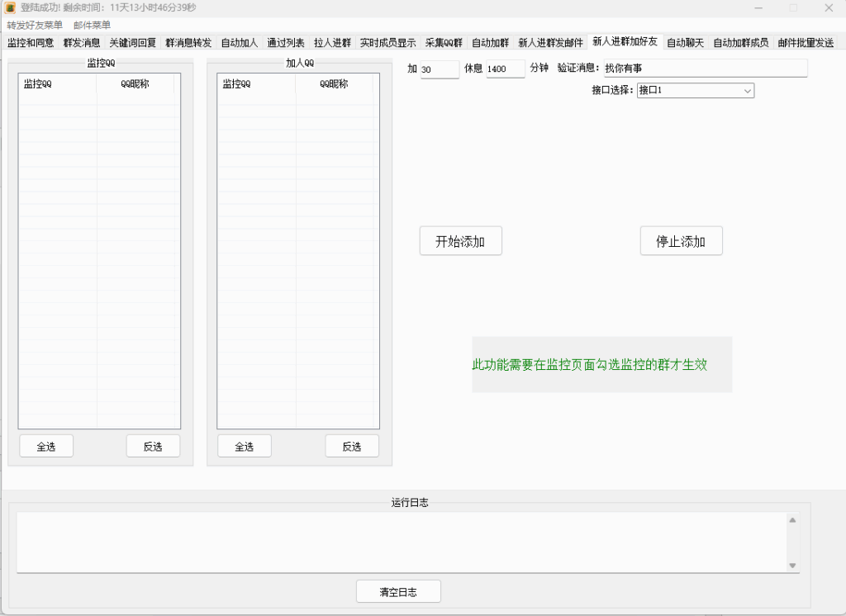This screenshot has height=616, width=846.
Task: Switch to the 群发消息 tab
Action: tap(82, 43)
